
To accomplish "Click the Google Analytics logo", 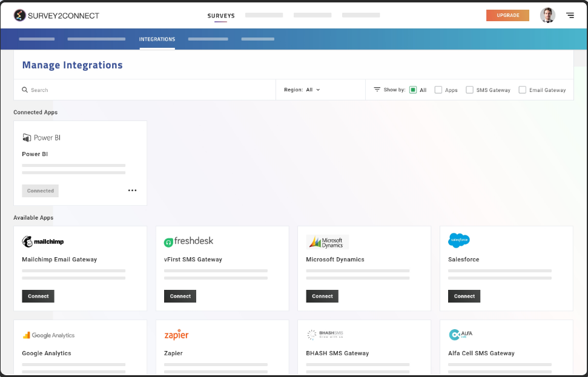I will [48, 335].
